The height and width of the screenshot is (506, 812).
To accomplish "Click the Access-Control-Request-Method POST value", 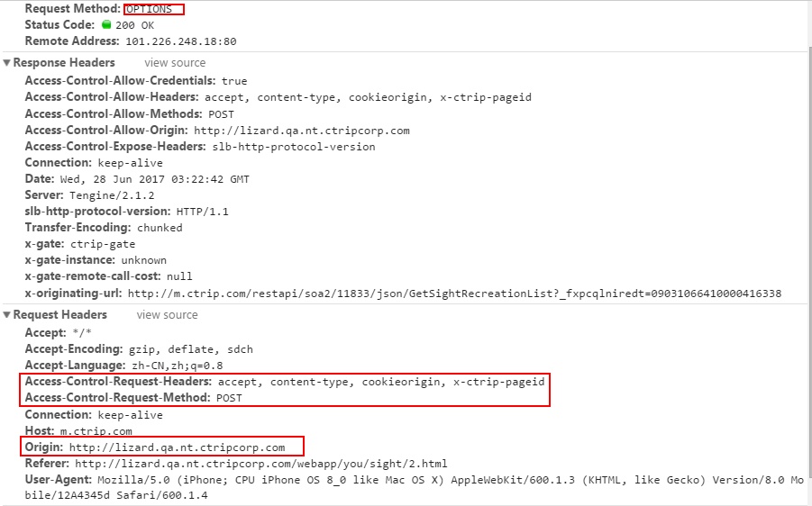I will (x=229, y=398).
